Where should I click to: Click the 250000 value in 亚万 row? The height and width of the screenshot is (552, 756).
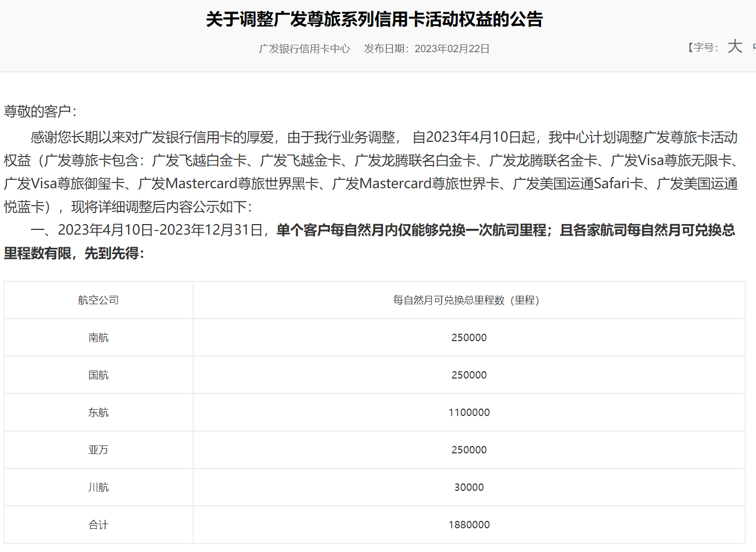469,450
